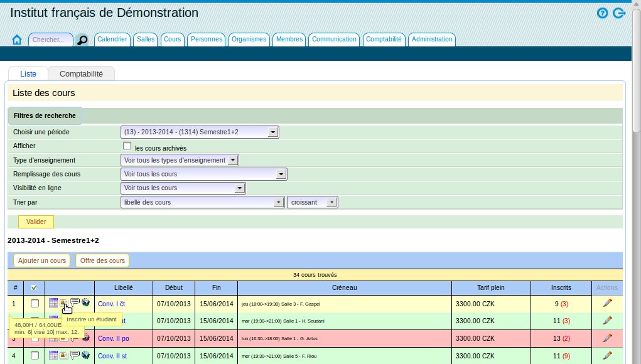The width and height of the screenshot is (641, 364).
Task: Click pencil icon in H. Soudani row
Action: tap(607, 320)
